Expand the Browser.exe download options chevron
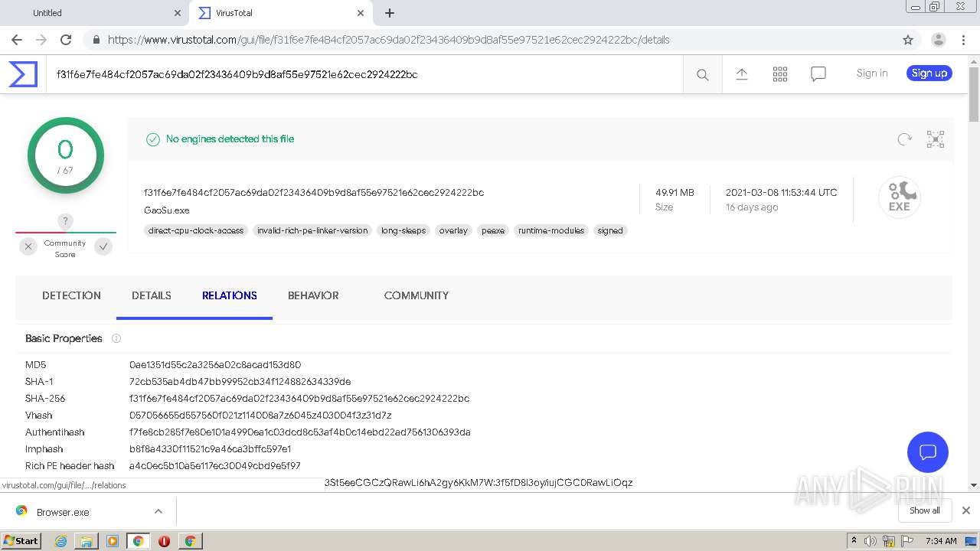Screen dimensions: 980x551 tap(158, 511)
